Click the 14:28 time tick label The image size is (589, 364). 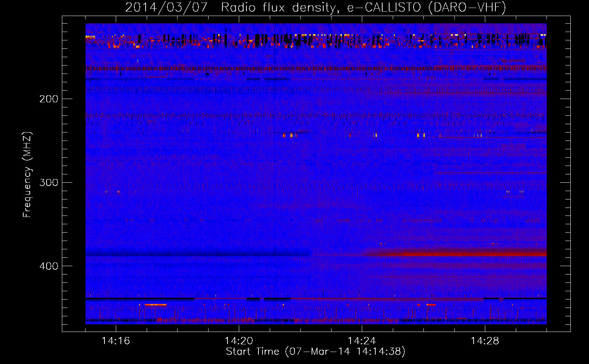485,341
